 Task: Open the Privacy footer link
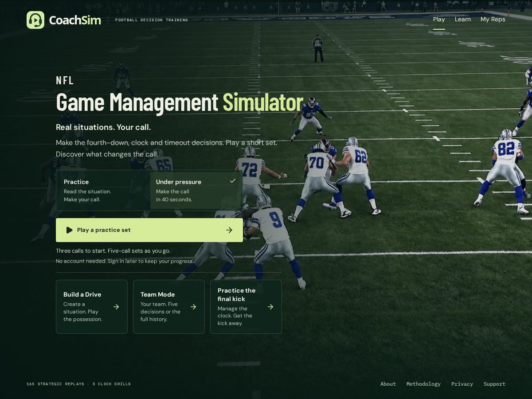[462, 384]
